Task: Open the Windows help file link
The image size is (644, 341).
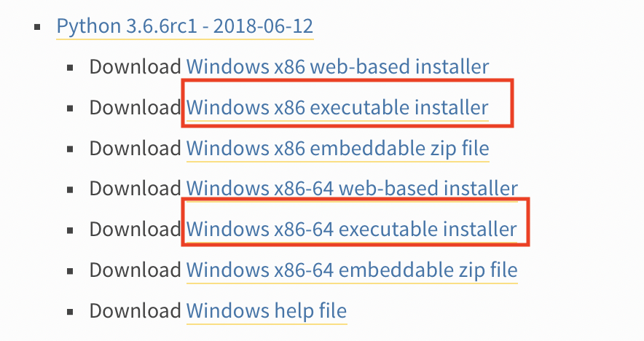Action: tap(267, 310)
